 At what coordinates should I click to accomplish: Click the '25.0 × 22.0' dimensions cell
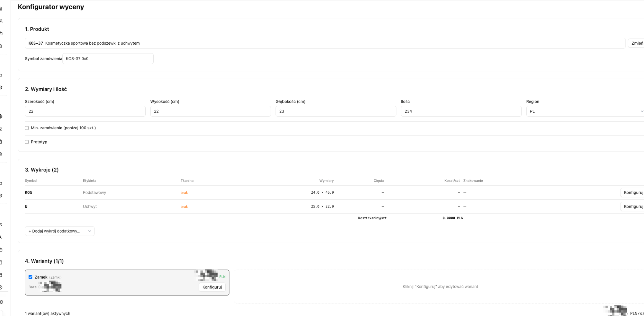click(322, 206)
